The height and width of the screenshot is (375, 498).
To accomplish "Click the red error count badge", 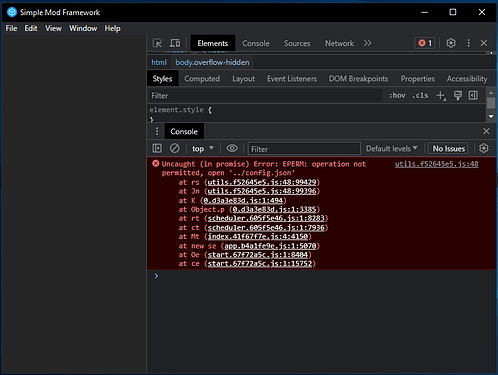I will (425, 43).
